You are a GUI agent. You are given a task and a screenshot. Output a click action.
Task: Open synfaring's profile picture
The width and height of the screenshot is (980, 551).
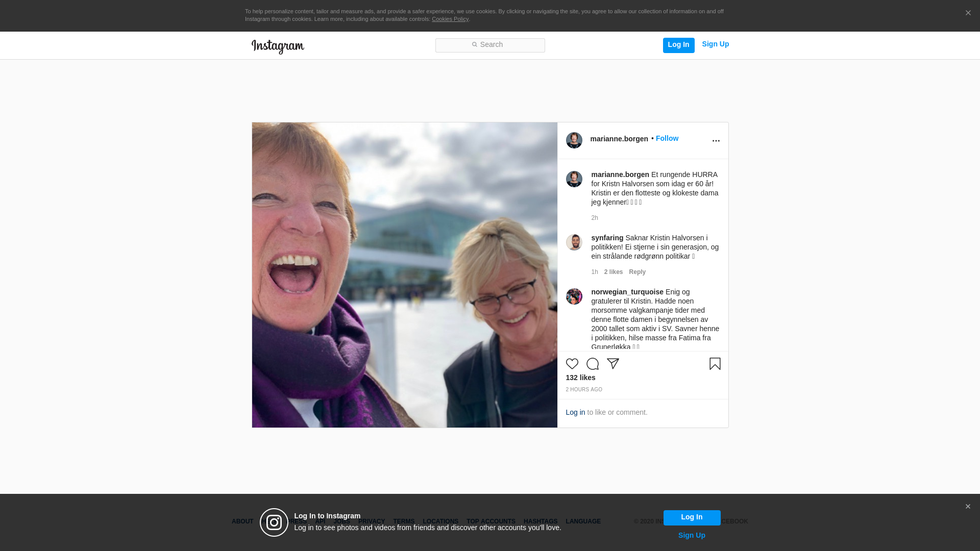pos(574,242)
